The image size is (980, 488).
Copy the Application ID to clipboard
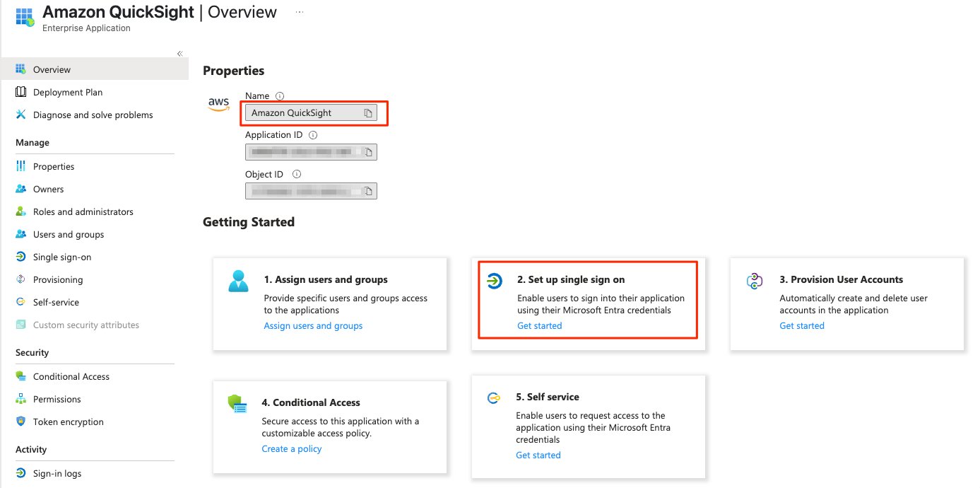[x=368, y=152]
